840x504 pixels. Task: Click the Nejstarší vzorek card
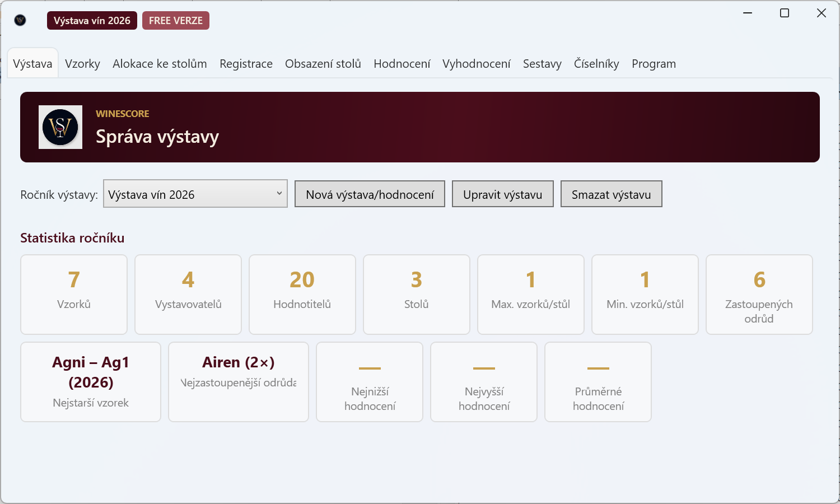click(x=91, y=382)
